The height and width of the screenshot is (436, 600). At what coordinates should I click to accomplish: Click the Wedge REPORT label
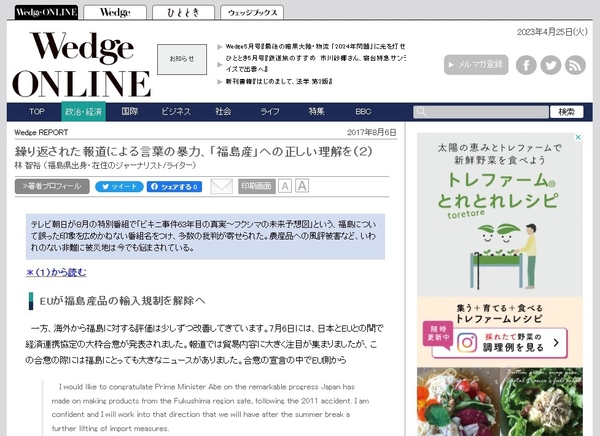(41, 132)
